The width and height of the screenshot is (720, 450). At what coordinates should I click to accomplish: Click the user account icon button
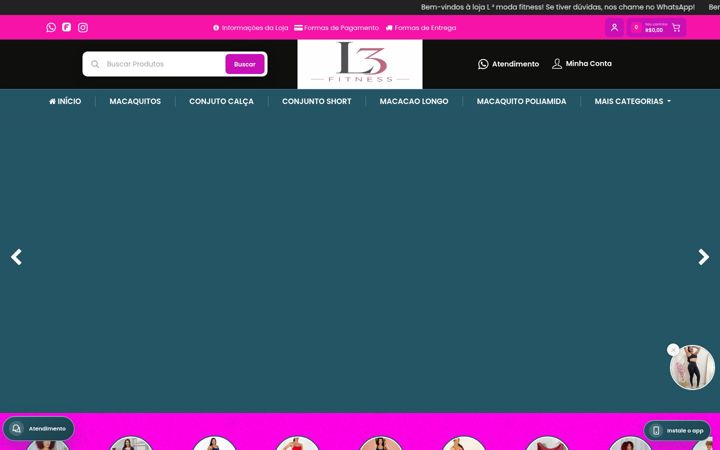click(x=614, y=28)
